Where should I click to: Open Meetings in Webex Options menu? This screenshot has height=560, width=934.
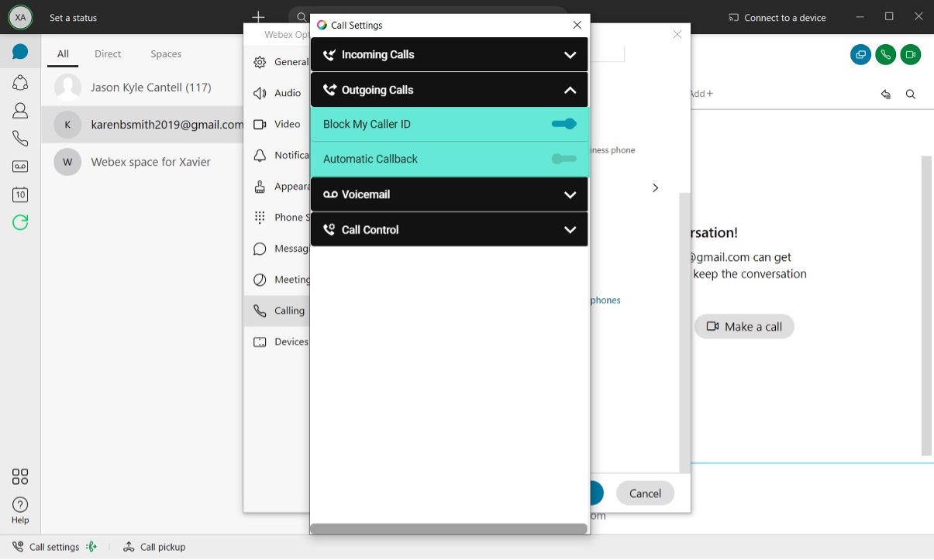(277, 280)
